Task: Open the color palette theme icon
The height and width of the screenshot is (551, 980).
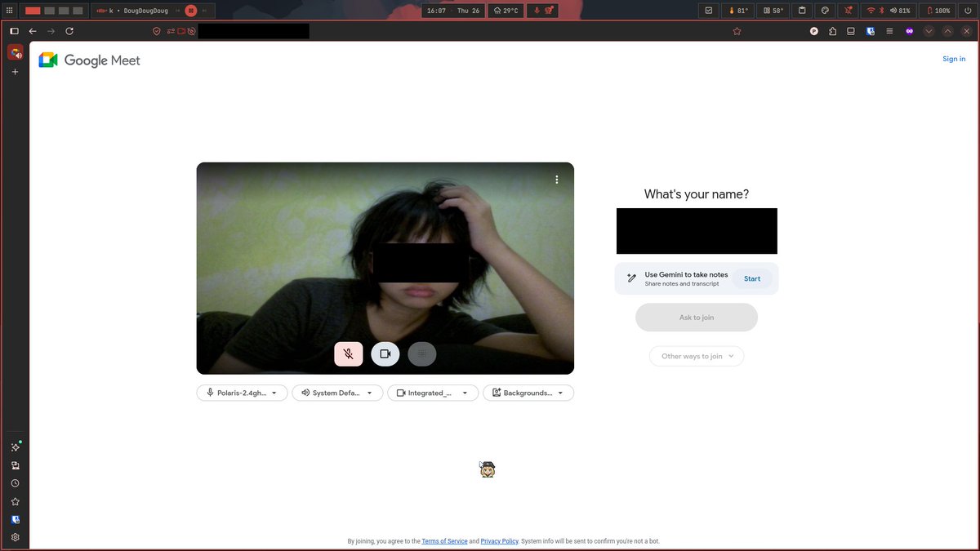Action: click(825, 11)
